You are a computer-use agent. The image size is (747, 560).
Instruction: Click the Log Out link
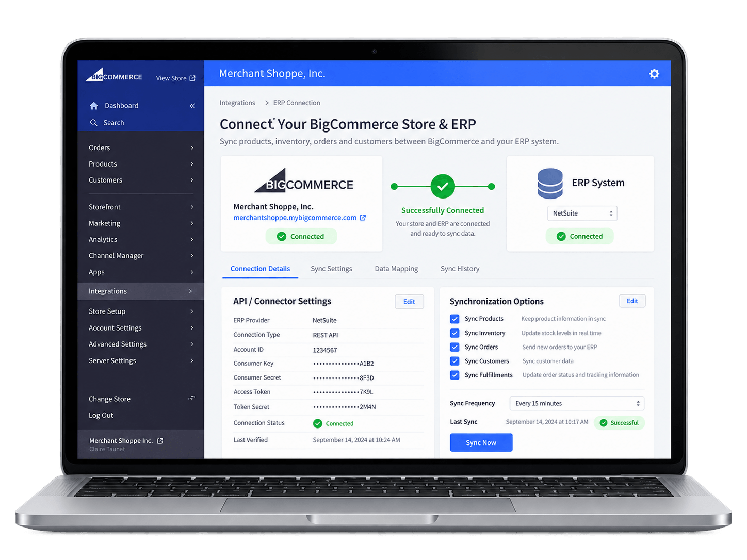101,415
